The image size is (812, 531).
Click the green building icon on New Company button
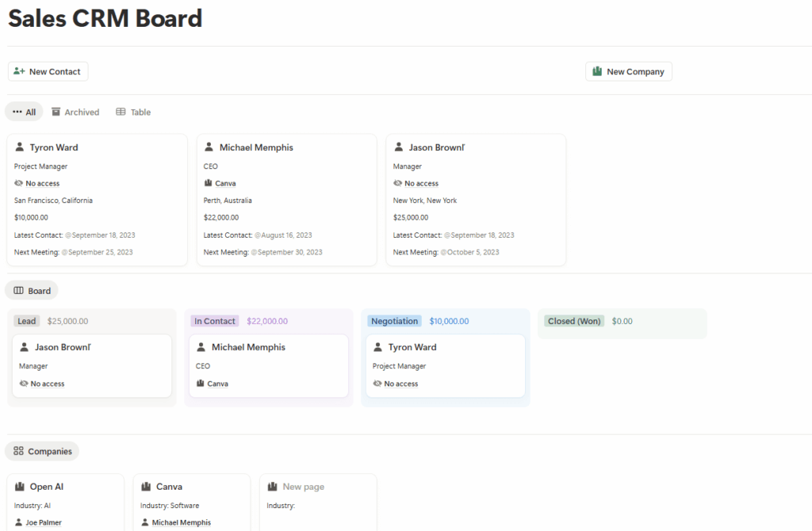coord(596,71)
